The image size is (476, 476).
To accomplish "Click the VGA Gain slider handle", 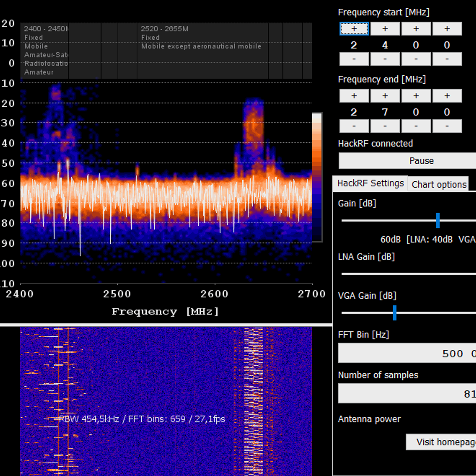I will [395, 313].
